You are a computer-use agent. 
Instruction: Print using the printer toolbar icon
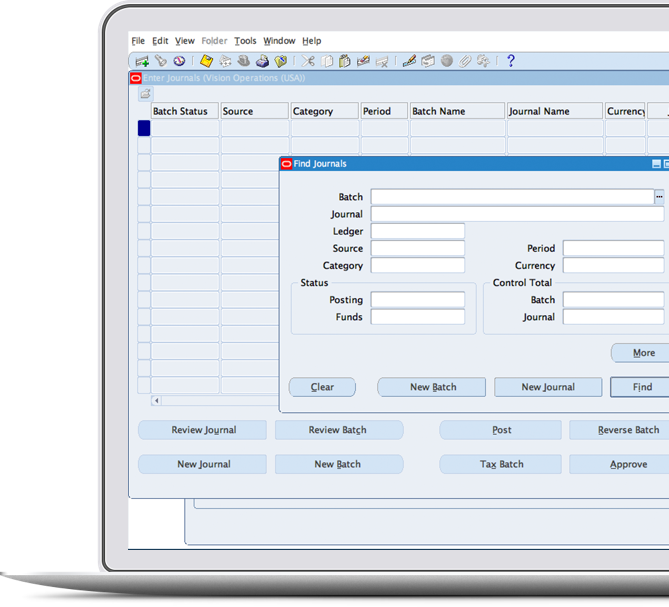pos(262,61)
